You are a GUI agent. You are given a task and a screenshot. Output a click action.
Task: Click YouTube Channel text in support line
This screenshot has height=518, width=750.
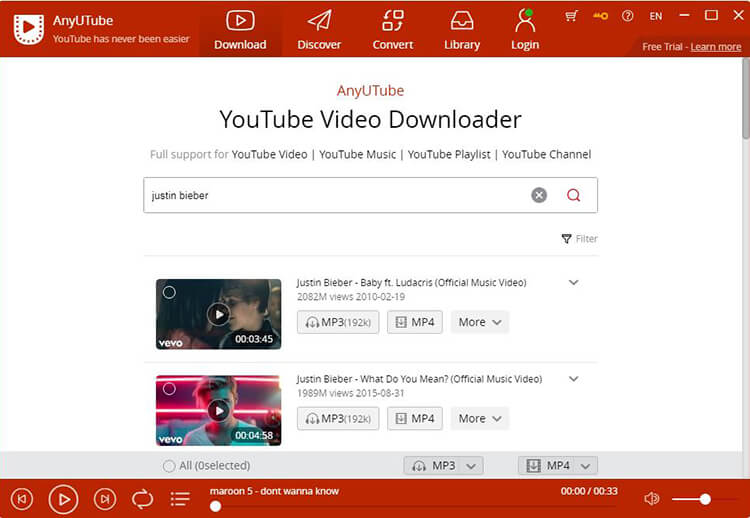coord(546,154)
